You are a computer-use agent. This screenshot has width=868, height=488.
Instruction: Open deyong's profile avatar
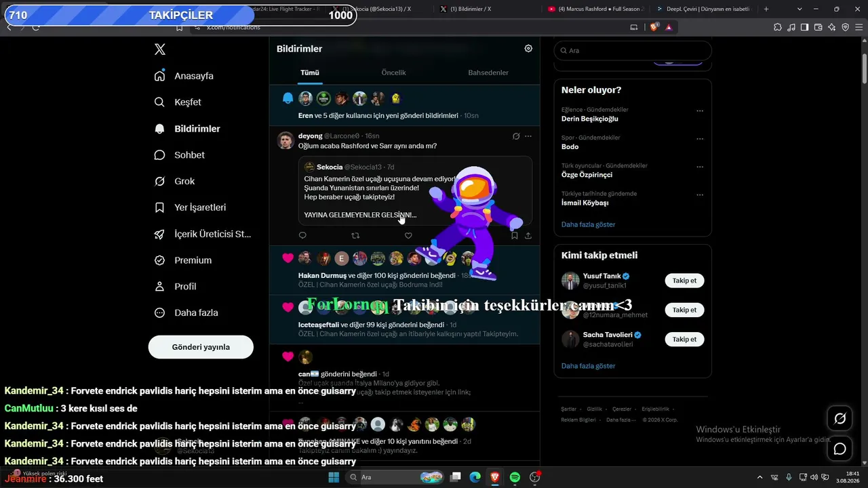(x=285, y=140)
